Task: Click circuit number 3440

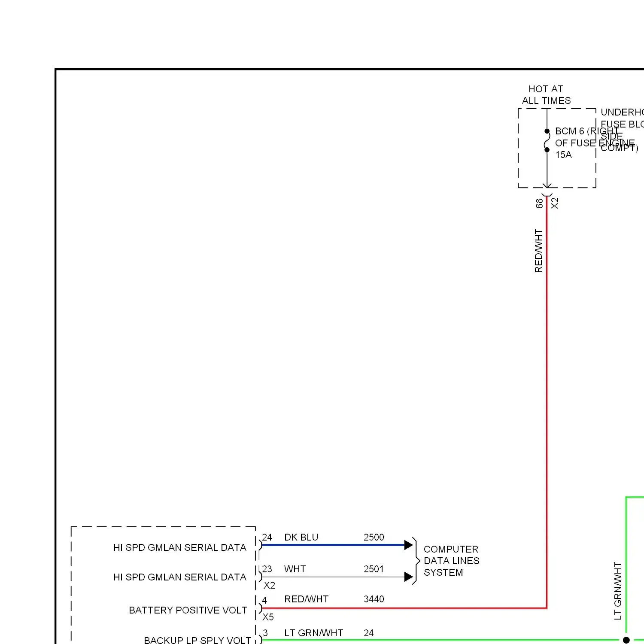Action: tap(374, 599)
